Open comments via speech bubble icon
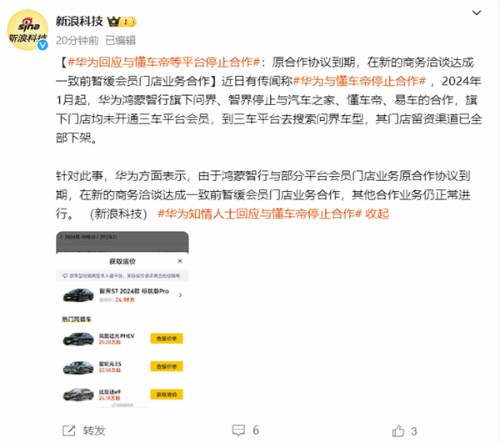 click(x=238, y=430)
